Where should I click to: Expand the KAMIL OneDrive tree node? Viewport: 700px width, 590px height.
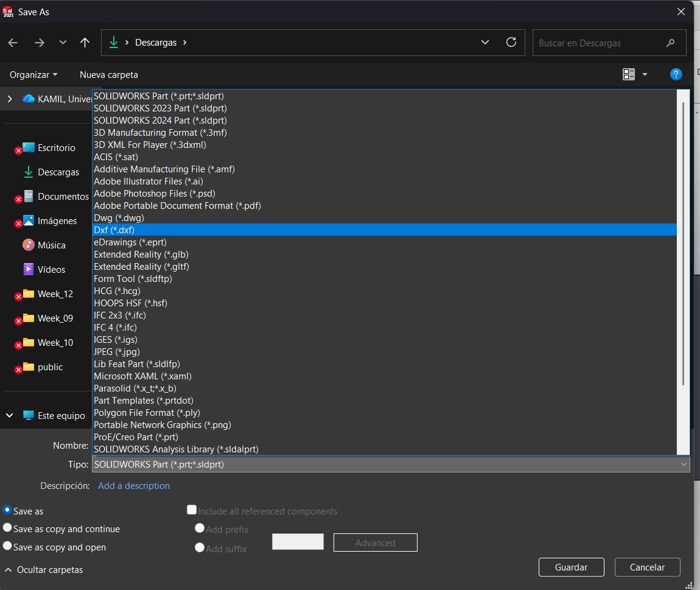pyautogui.click(x=10, y=99)
